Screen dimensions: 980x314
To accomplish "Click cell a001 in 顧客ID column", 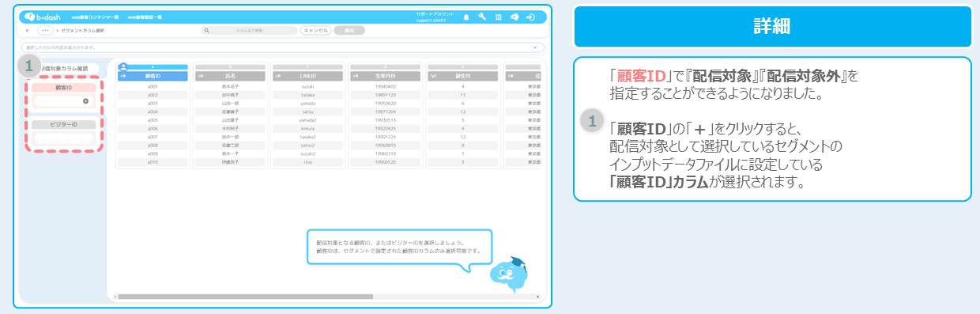I will click(153, 86).
